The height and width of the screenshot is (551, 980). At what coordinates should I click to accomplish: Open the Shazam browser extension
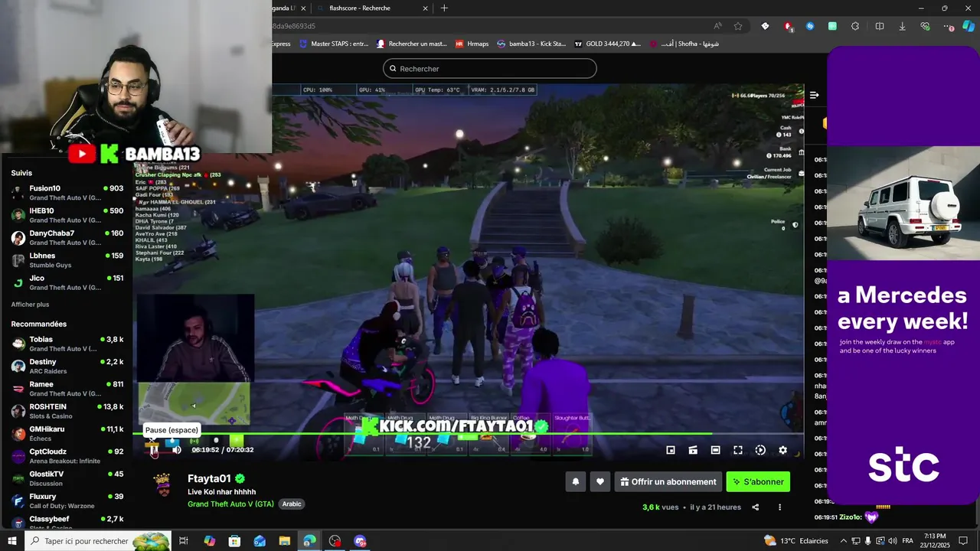(810, 26)
